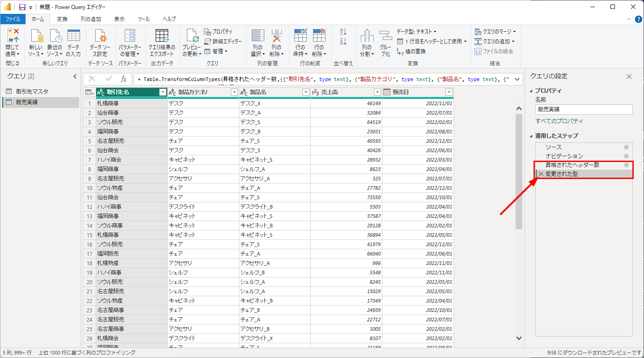Open the データ型: テキスト dropdown
The image size is (644, 358).
[416, 31]
